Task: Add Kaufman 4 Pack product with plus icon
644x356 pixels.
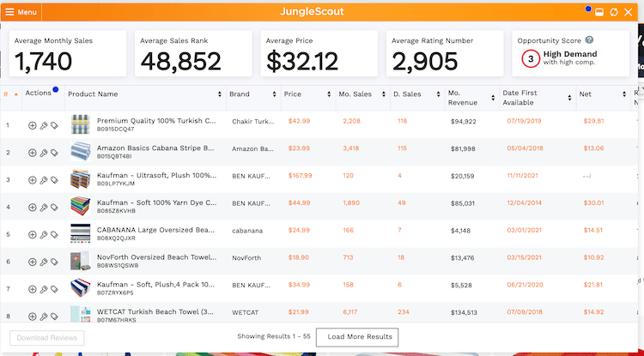Action: 32,289
